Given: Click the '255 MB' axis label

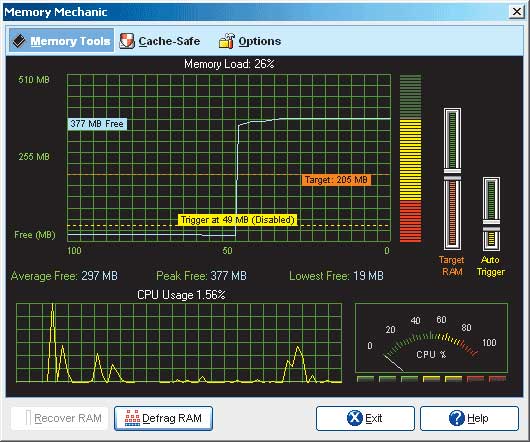Looking at the screenshot, I should coord(34,156).
